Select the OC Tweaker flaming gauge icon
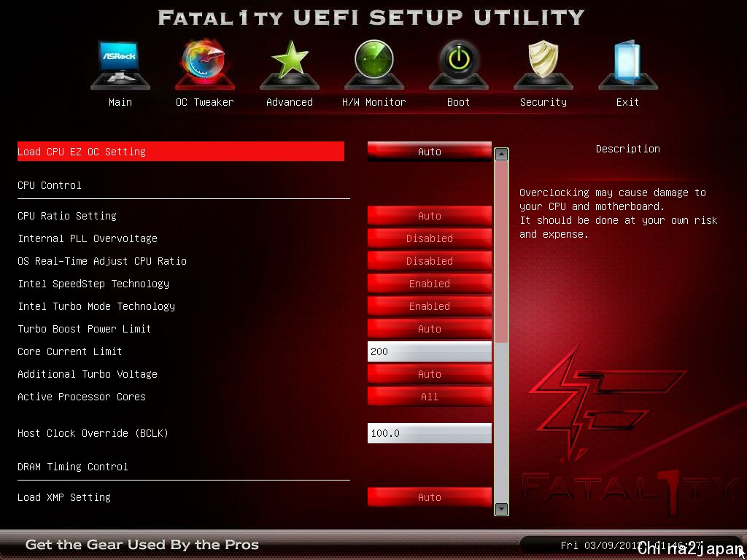 tap(205, 65)
